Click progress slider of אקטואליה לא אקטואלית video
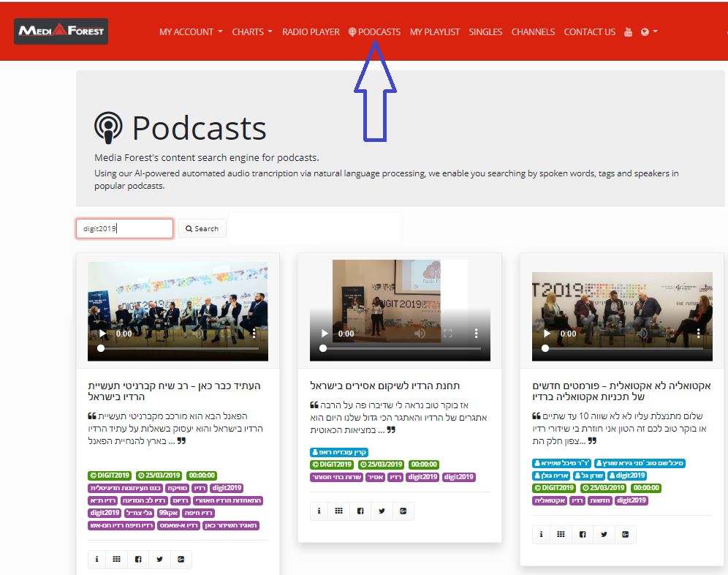The image size is (728, 575). 622,348
